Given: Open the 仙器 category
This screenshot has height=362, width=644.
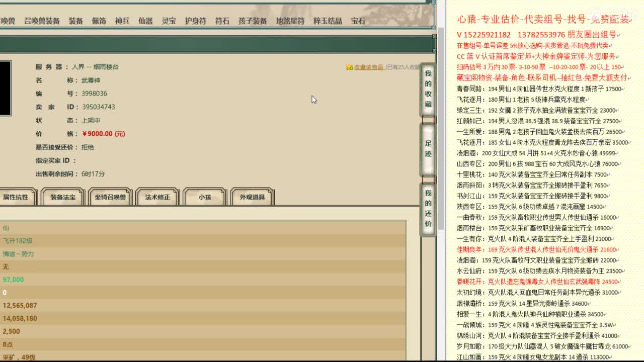Looking at the screenshot, I should point(144,21).
